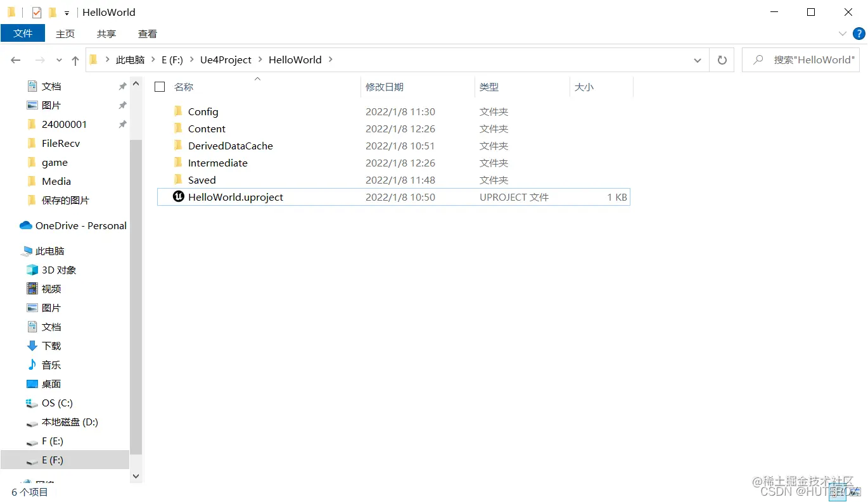Click the Intermediate folder icon
868x502 pixels.
pos(178,163)
